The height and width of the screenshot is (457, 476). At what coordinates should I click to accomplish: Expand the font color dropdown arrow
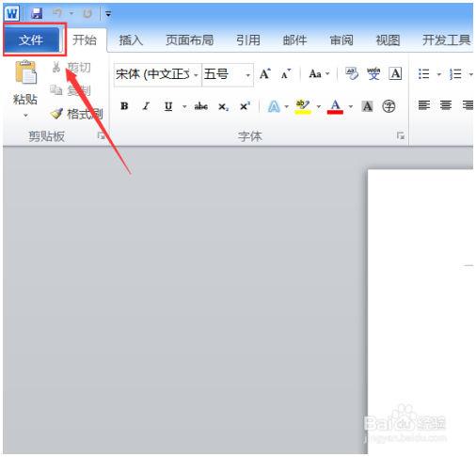point(351,106)
